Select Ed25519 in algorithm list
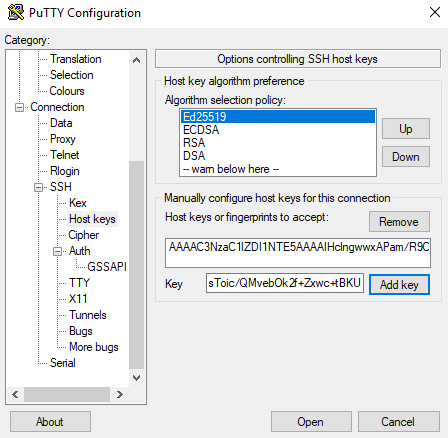This screenshot has height=438, width=448. (278, 117)
